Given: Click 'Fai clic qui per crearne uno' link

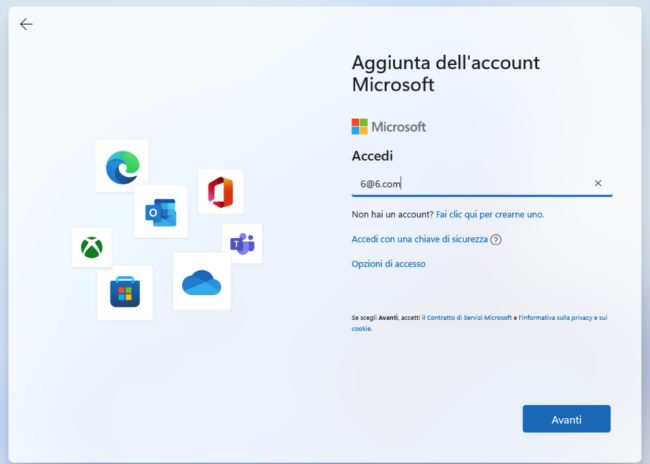Looking at the screenshot, I should (490, 214).
